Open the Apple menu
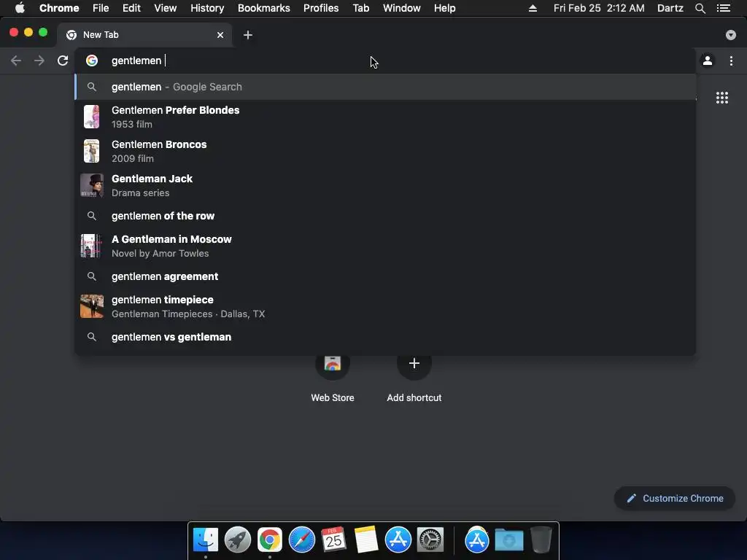Screen dimensions: 747x560 click(20, 8)
